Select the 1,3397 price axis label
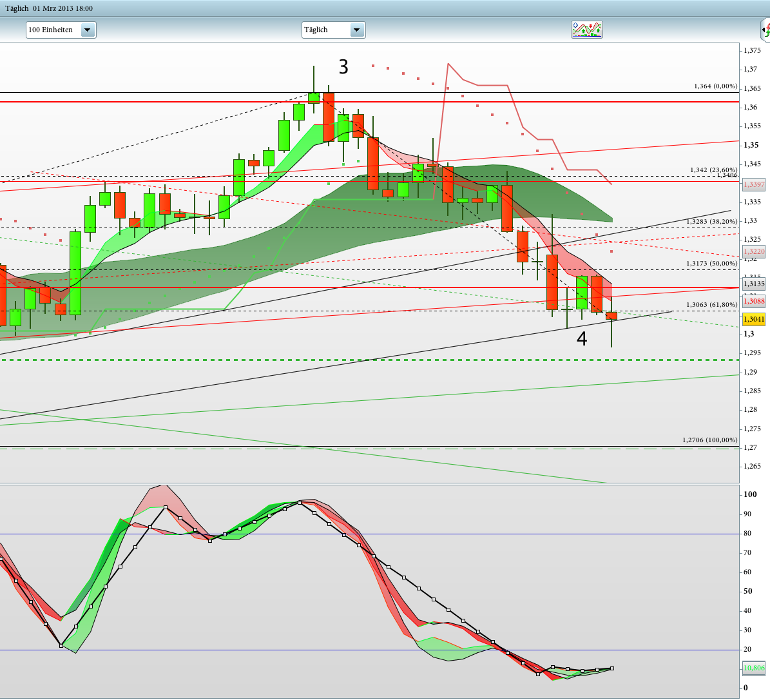 (x=754, y=185)
